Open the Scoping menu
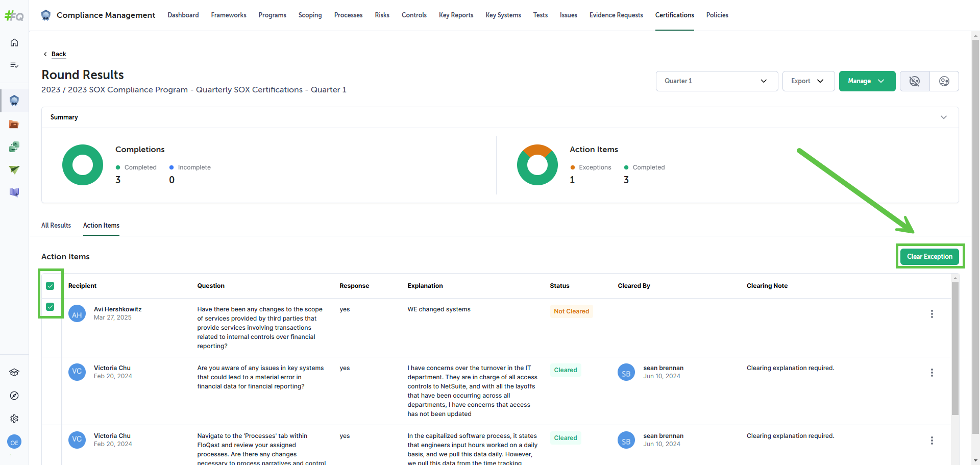The width and height of the screenshot is (980, 465). [310, 15]
